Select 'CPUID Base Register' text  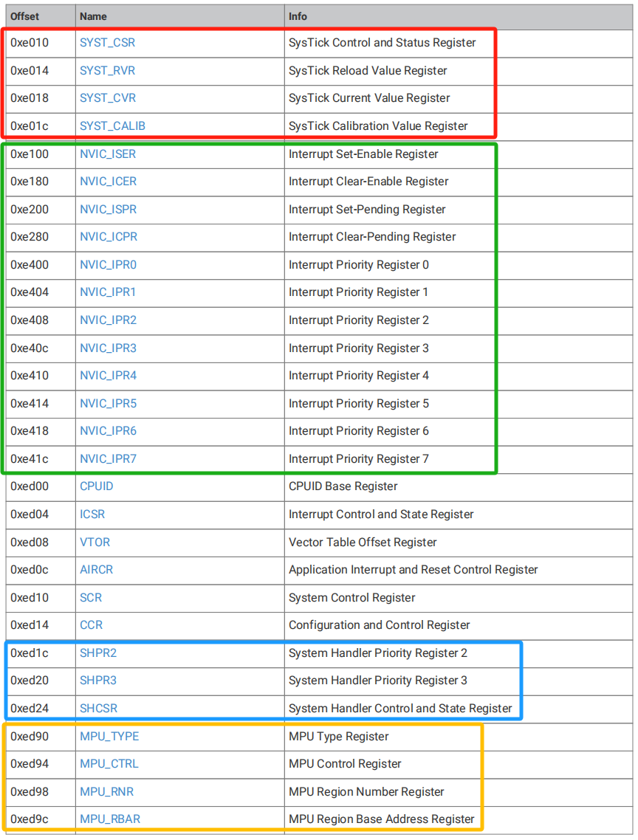pyautogui.click(x=343, y=486)
